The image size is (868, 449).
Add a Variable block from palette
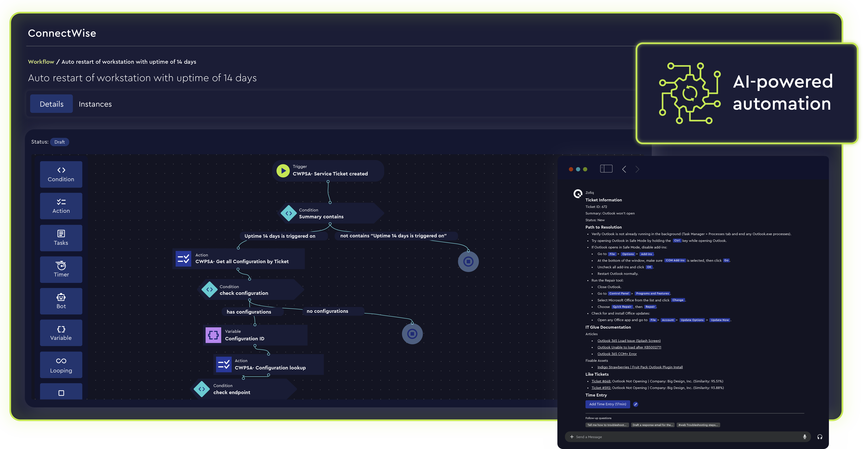(x=61, y=333)
